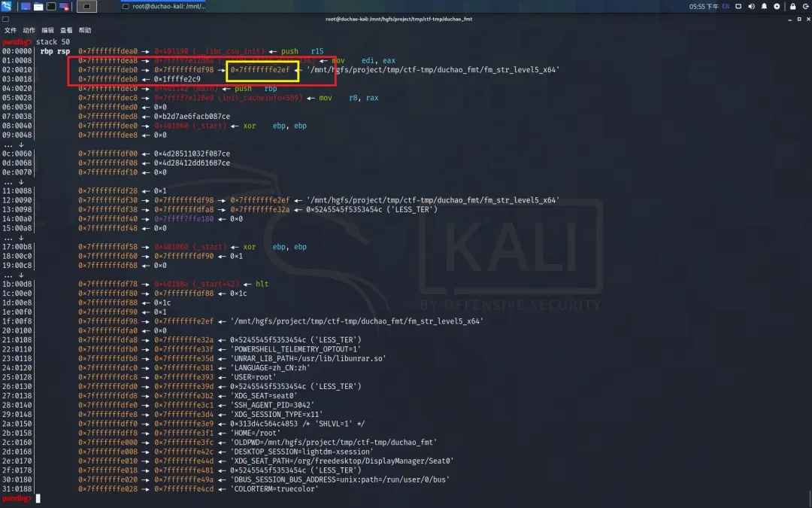The image size is (812, 508).
Task: Click the stack address 0x7fffffffdf28
Action: click(x=108, y=190)
